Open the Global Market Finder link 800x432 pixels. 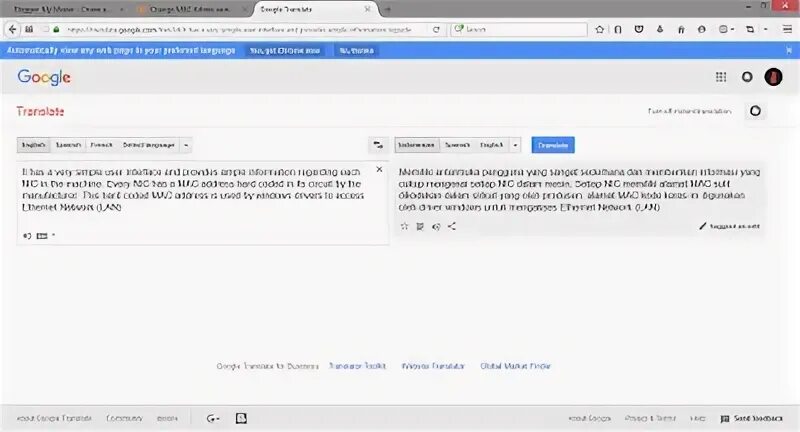tap(515, 366)
